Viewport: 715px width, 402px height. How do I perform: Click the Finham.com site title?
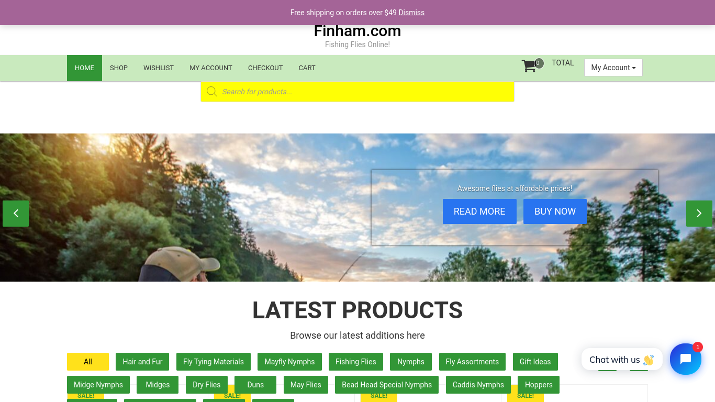358,31
